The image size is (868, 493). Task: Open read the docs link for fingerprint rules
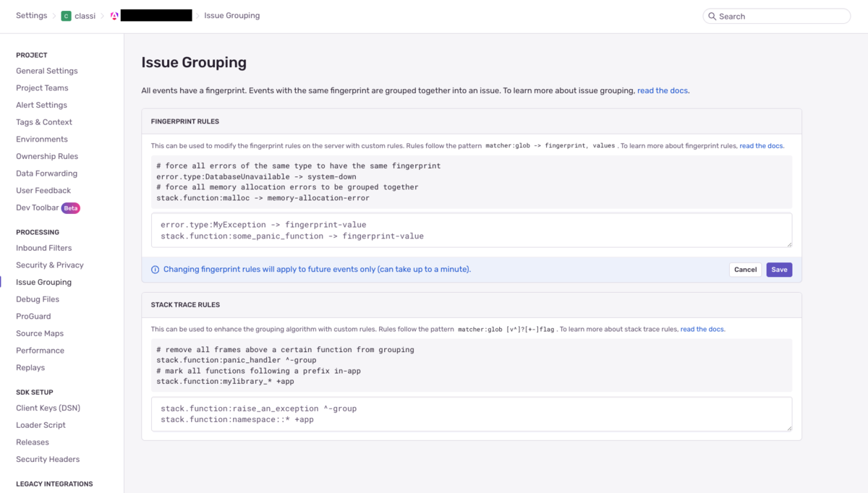point(761,145)
